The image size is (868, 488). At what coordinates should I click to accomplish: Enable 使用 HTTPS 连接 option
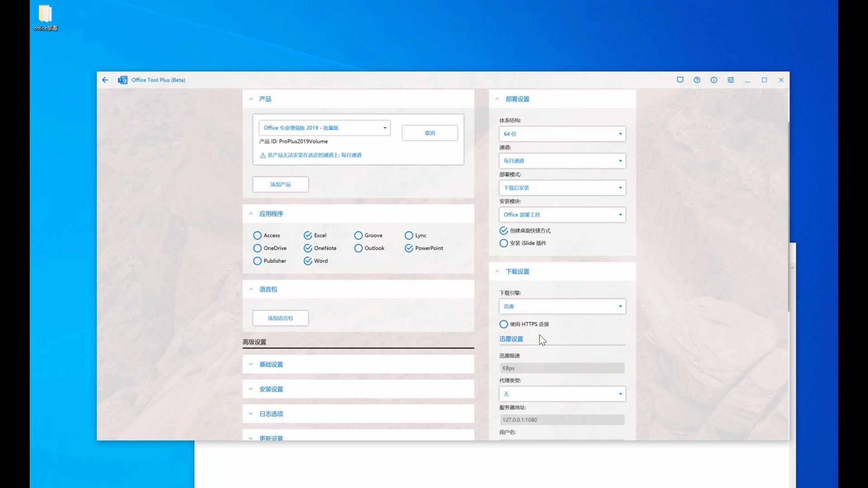tap(504, 324)
